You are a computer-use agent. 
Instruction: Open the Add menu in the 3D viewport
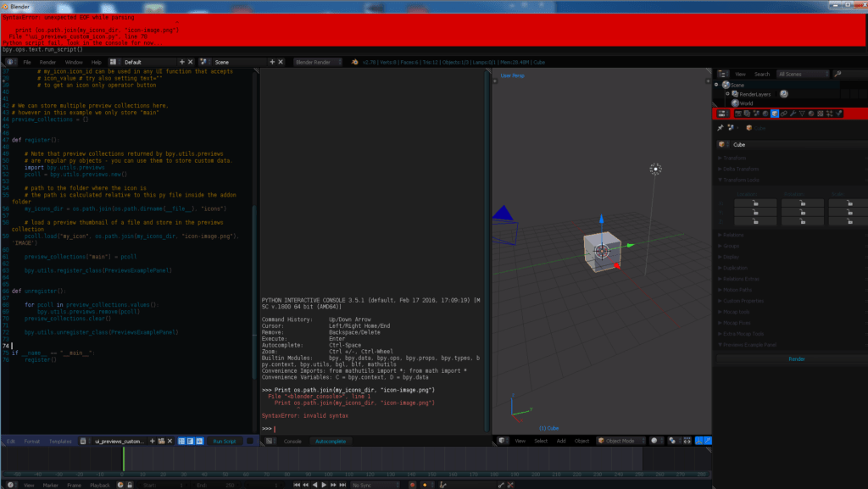click(x=561, y=441)
